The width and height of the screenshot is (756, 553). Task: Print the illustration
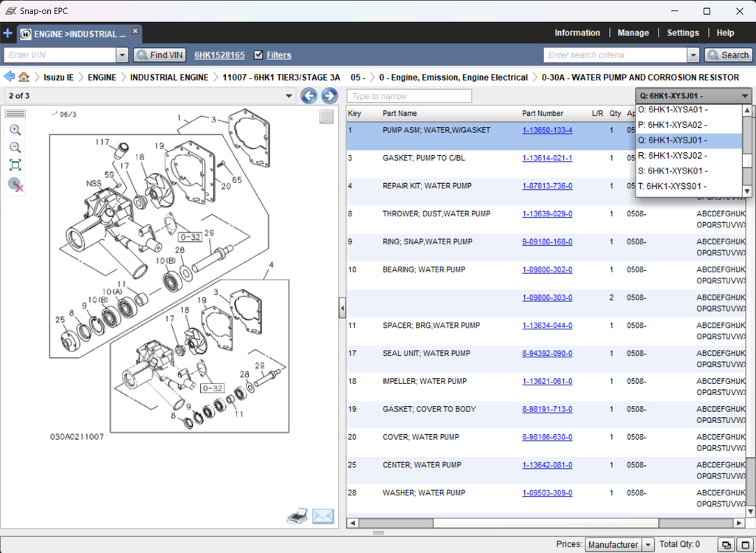coord(298,516)
